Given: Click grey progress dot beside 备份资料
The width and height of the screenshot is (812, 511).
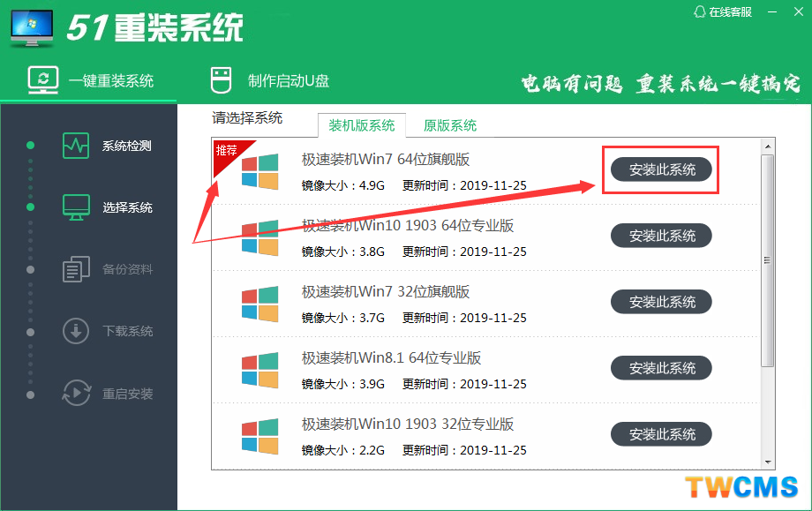Looking at the screenshot, I should click(x=31, y=270).
